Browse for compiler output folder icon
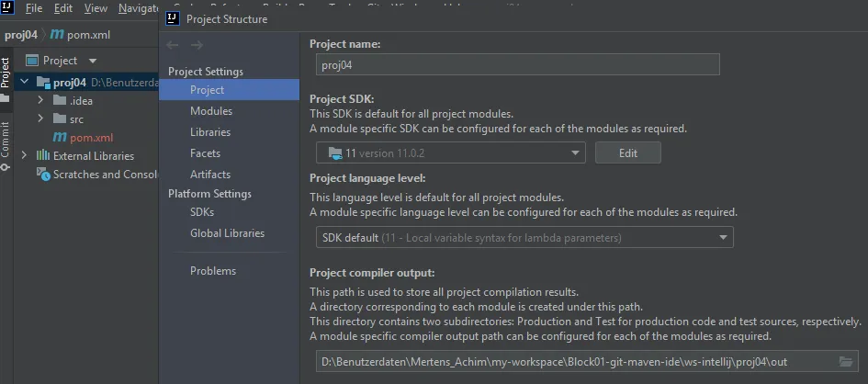868x384 pixels. click(x=846, y=361)
